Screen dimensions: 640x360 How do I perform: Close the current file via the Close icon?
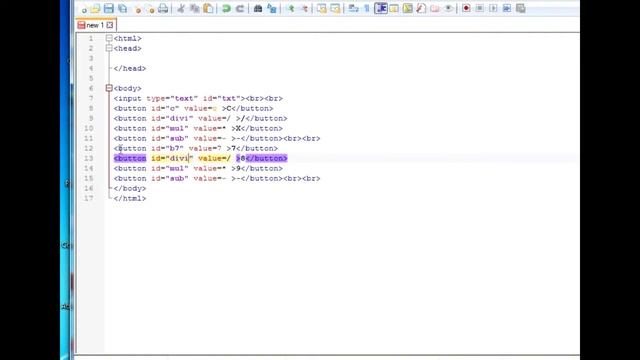tap(138, 9)
